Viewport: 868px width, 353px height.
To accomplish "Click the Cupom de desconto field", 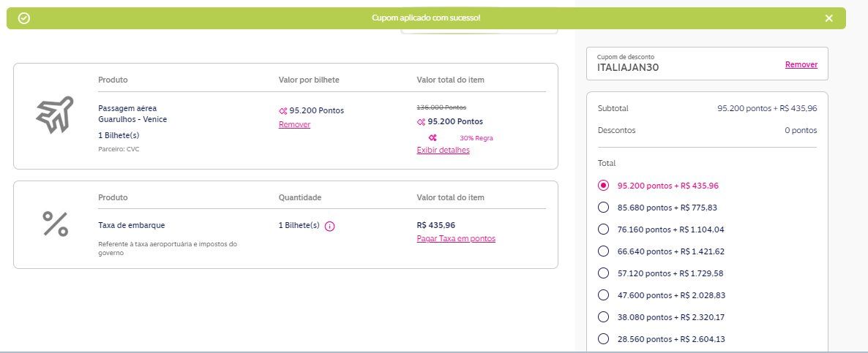I will pos(707,64).
